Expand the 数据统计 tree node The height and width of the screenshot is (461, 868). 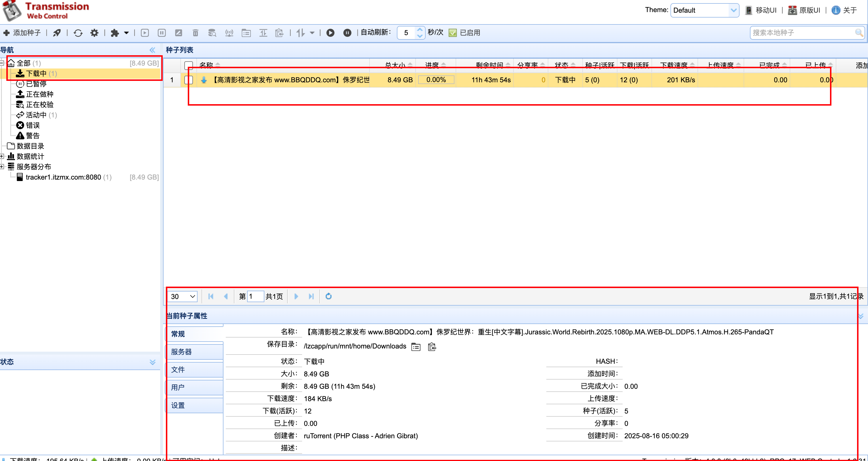click(2, 156)
